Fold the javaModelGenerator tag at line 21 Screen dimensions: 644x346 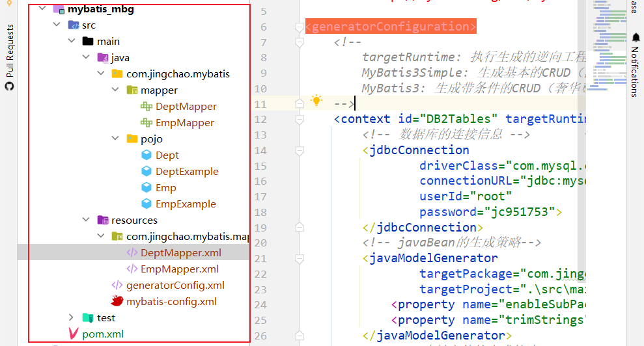coord(300,259)
